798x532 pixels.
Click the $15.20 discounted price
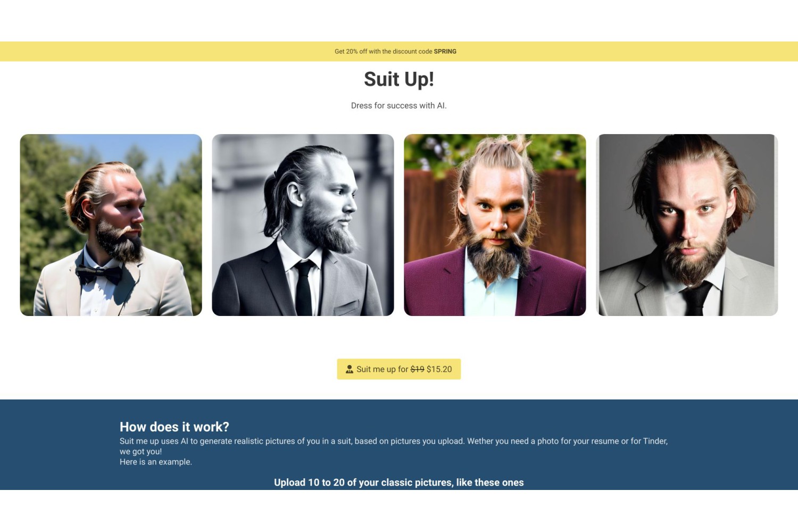pos(439,369)
